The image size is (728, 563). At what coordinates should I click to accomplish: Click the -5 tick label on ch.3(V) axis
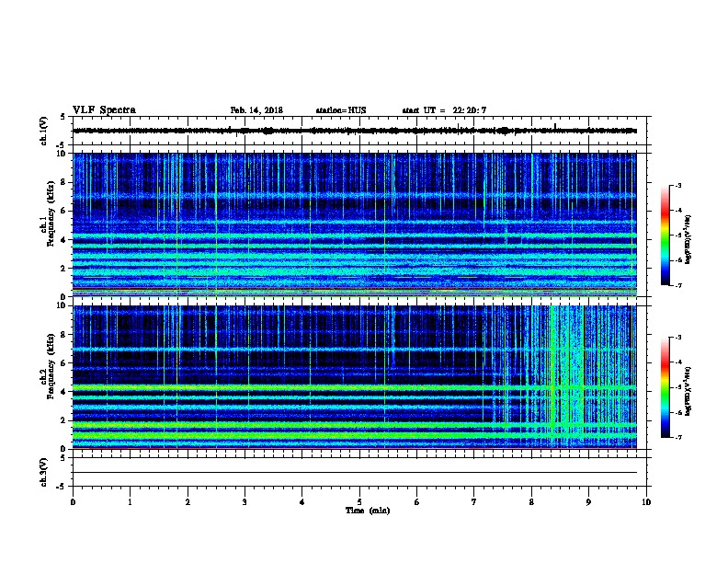click(x=61, y=487)
